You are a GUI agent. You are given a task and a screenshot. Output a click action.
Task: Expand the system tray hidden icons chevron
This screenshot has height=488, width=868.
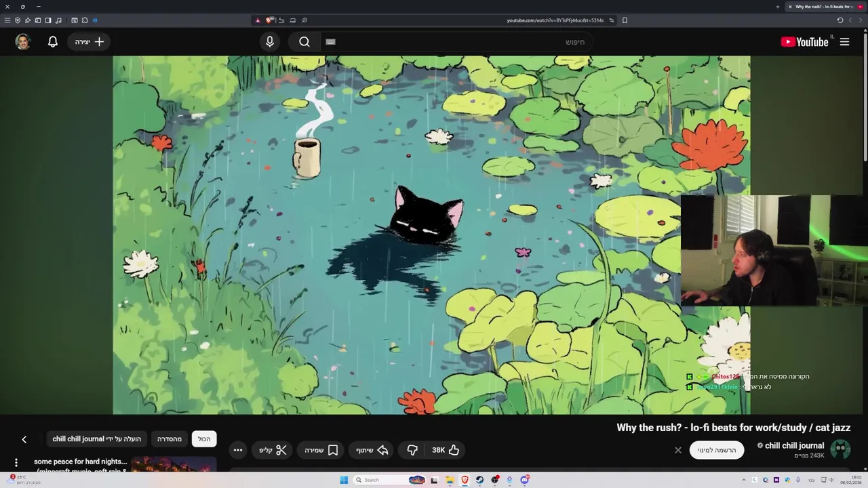744,480
